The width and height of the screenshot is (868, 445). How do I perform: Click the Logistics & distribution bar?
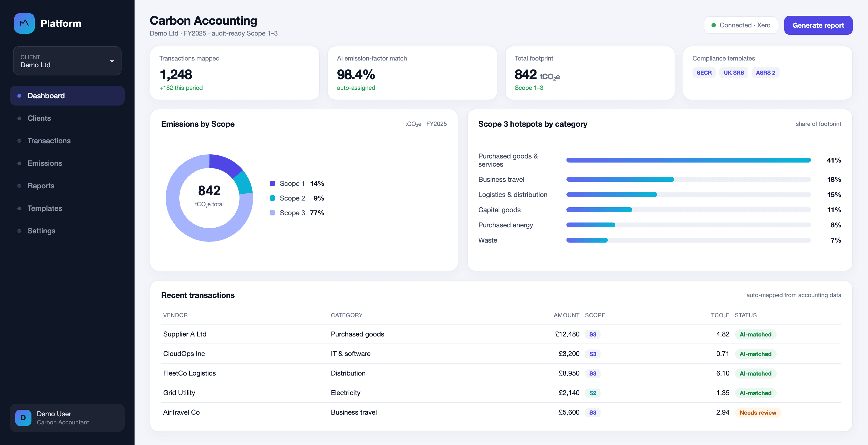688,195
